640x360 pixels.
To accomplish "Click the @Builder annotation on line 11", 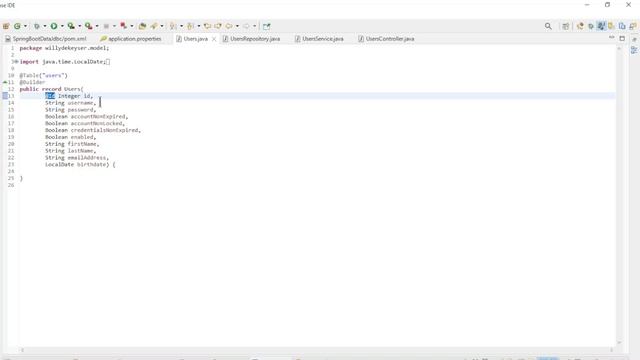I will point(32,82).
